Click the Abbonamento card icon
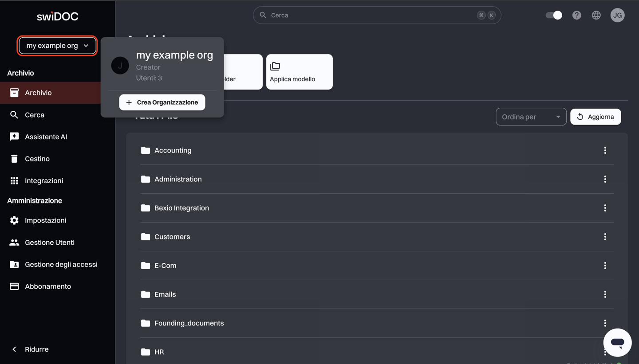This screenshot has height=364, width=639. [14, 286]
